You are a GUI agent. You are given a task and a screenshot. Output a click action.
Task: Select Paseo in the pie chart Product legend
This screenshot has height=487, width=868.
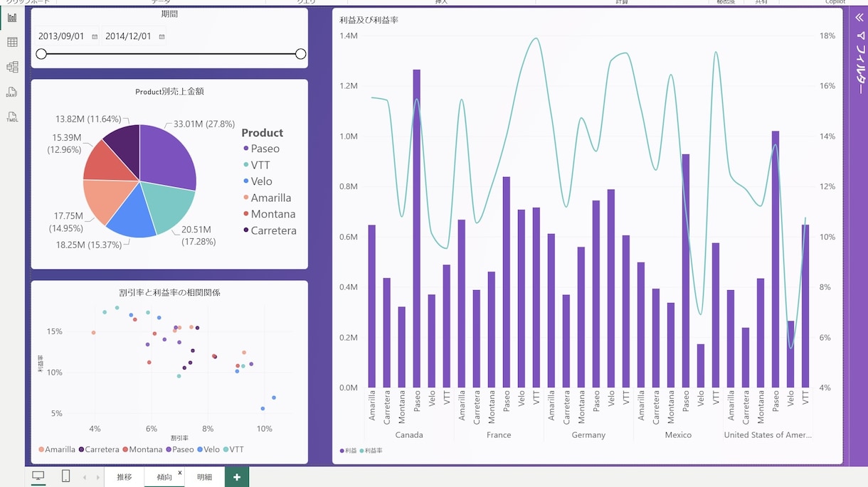(261, 149)
